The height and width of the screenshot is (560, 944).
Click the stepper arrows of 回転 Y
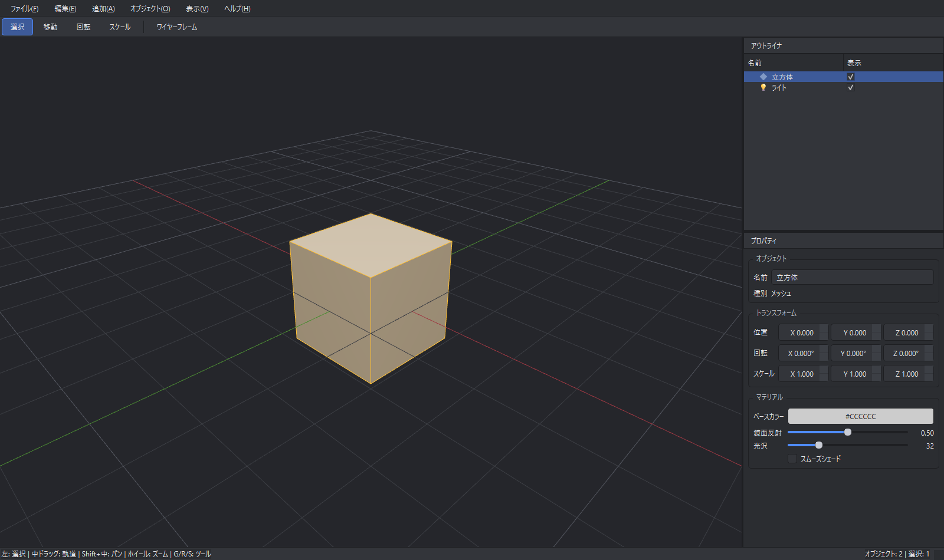click(x=876, y=353)
